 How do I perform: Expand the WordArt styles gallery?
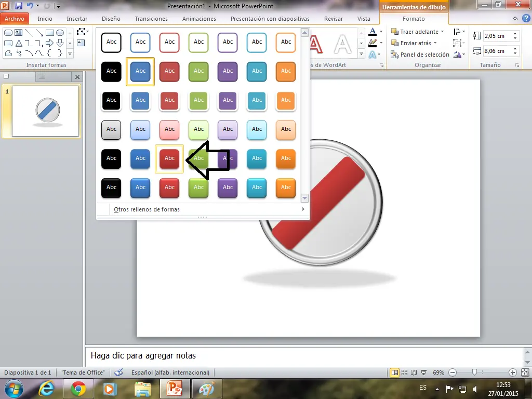point(362,54)
